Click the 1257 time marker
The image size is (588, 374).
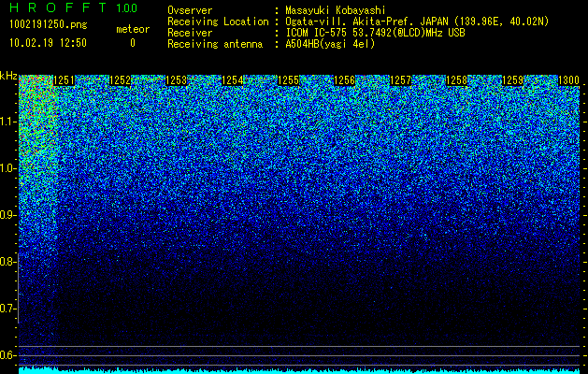400,80
